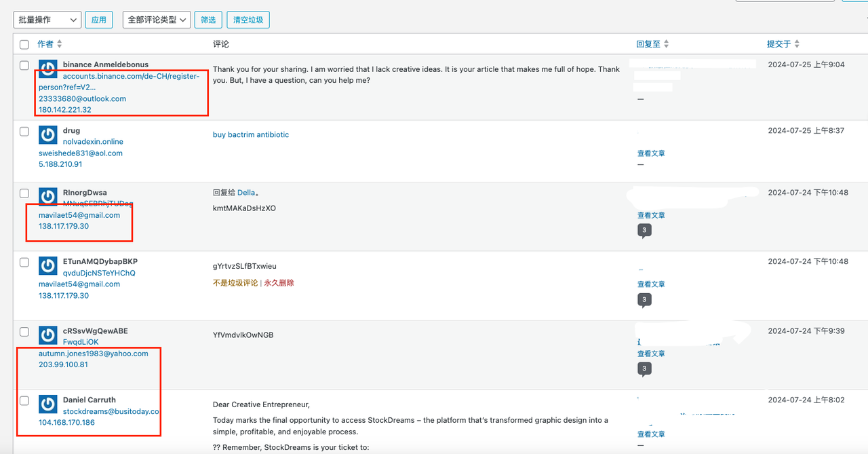The image size is (868, 454).
Task: Click sort arrows beside 作者 column header
Action: [x=60, y=44]
